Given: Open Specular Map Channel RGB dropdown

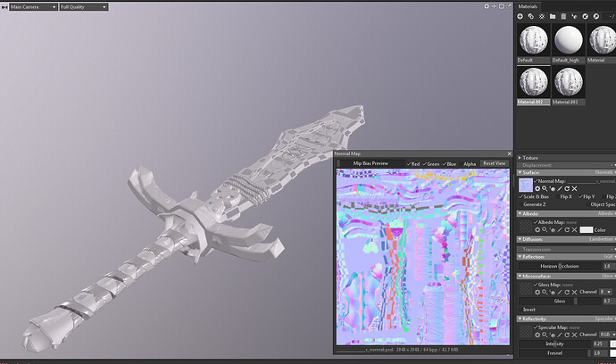Looking at the screenshot, I should (x=607, y=335).
